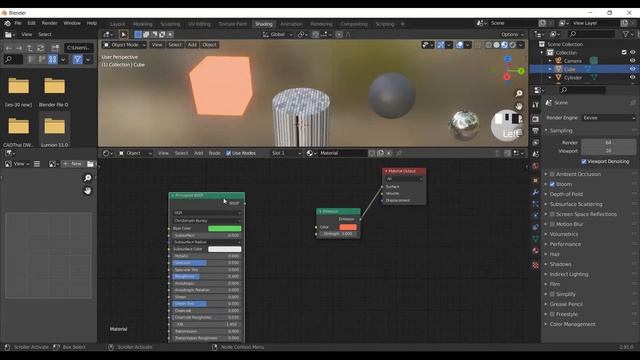640x360 pixels.
Task: Click the viewport zoom magnifier gizmo
Action: point(519,94)
